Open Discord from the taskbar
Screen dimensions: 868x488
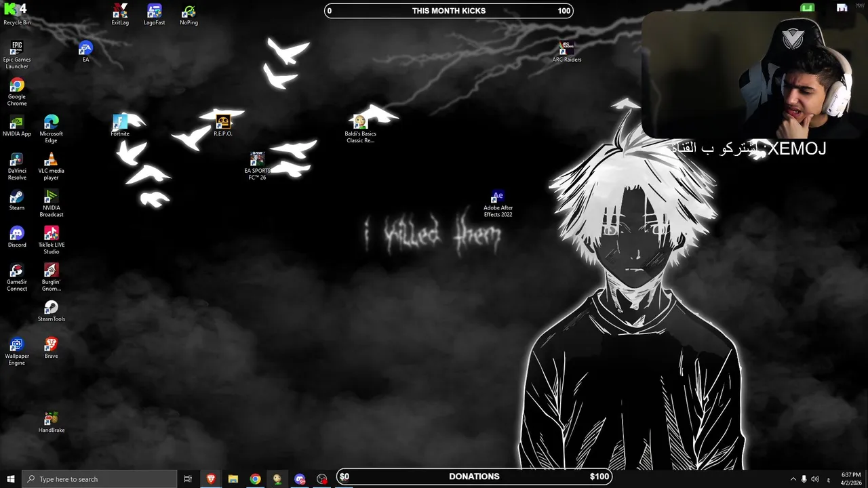click(x=300, y=479)
